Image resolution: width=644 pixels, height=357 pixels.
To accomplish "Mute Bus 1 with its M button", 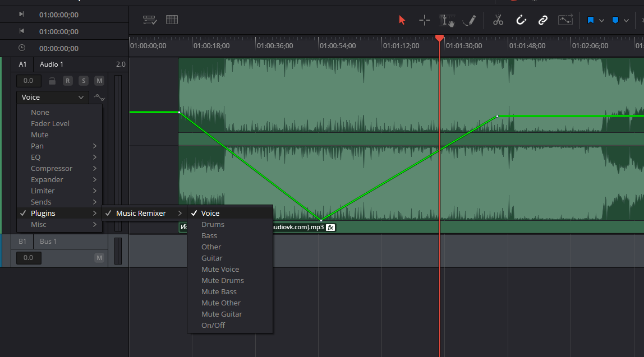I will click(99, 258).
